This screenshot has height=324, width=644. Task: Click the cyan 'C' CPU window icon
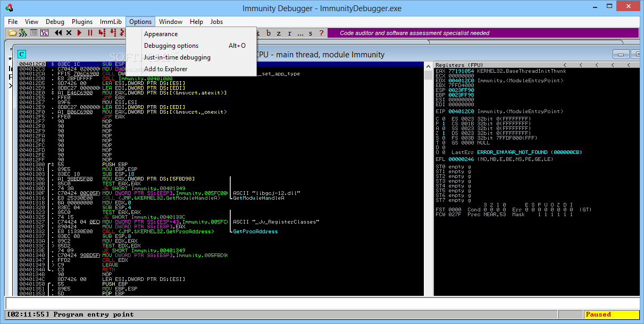(x=22, y=54)
